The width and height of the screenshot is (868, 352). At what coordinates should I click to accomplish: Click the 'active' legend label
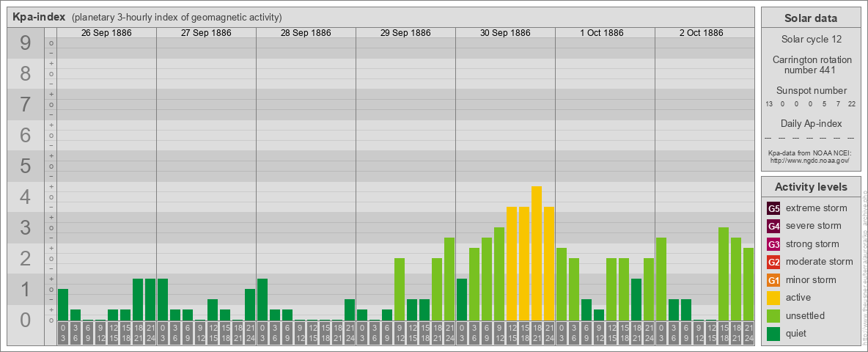[x=798, y=298]
